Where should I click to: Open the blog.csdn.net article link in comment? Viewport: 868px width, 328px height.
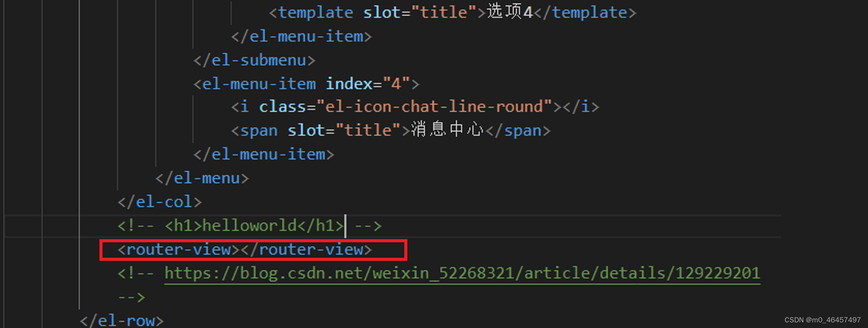tap(462, 273)
